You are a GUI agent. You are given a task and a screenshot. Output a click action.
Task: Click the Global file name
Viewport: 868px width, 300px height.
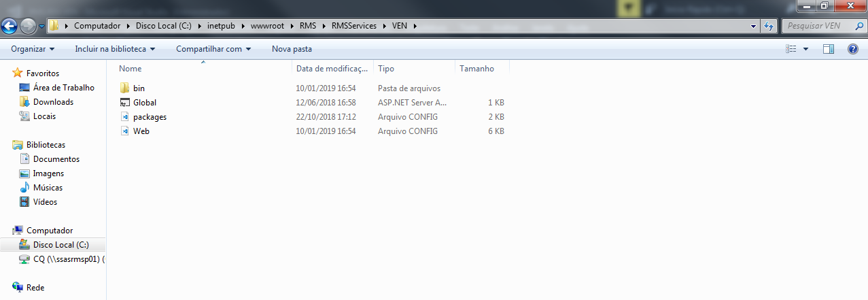[145, 103]
